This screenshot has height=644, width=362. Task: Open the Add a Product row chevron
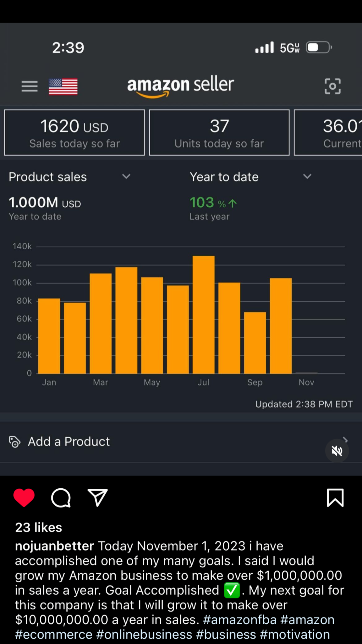(345, 440)
